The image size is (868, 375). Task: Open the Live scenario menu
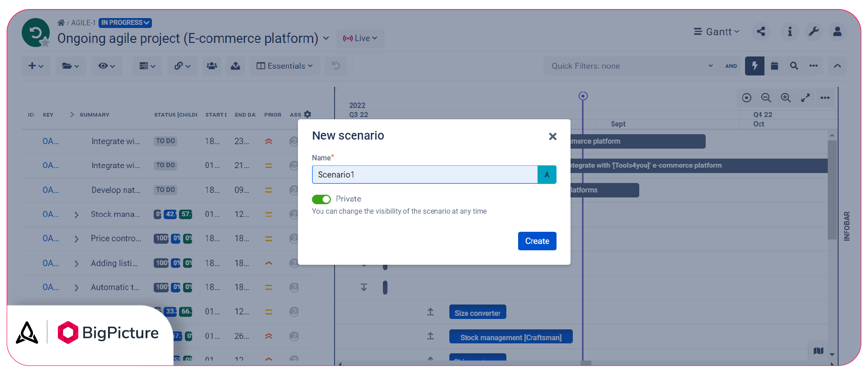tap(360, 38)
